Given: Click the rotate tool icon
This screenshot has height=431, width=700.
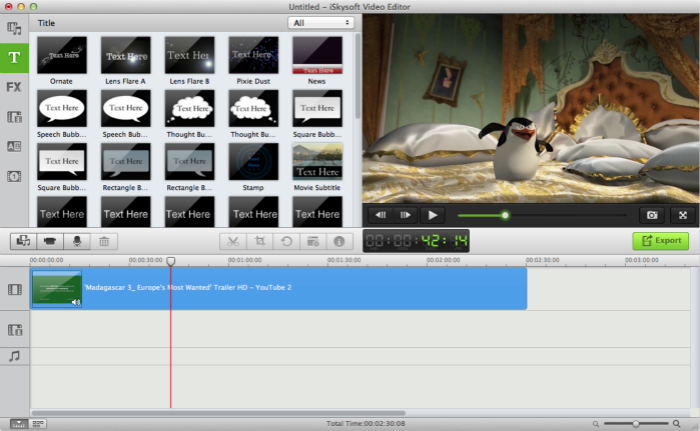Looking at the screenshot, I should pos(287,241).
